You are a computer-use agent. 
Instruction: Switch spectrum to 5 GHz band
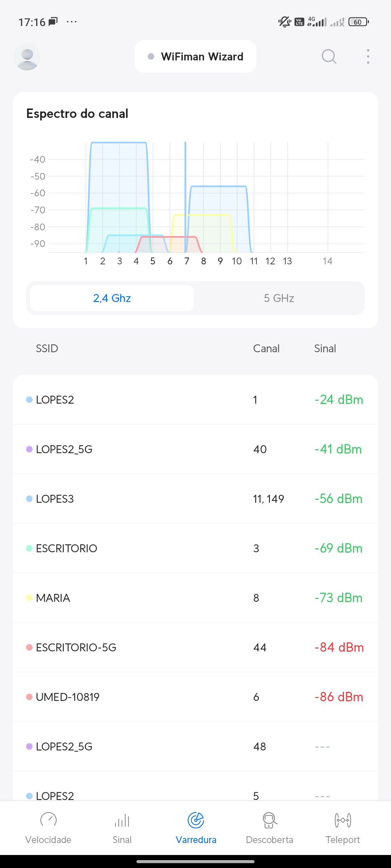(279, 298)
